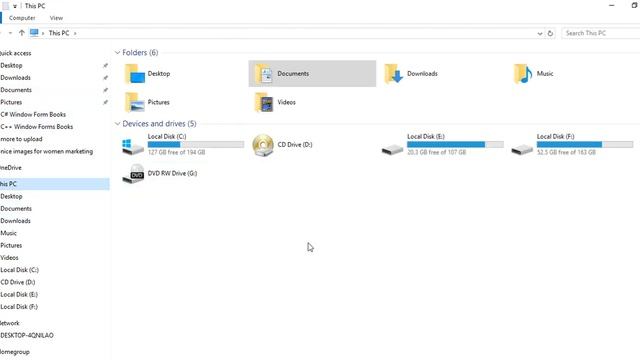
Task: Open the Documents folder icon
Action: [264, 74]
